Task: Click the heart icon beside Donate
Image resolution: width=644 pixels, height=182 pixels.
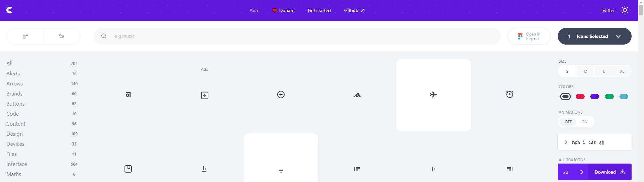Action: 275,10
